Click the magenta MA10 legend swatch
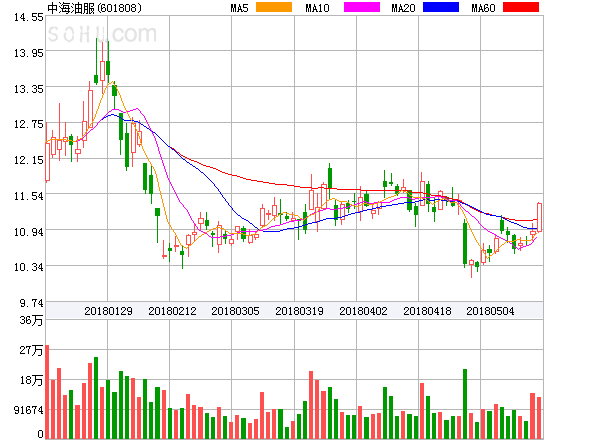Image resolution: width=600 pixels, height=440 pixels. tap(362, 7)
